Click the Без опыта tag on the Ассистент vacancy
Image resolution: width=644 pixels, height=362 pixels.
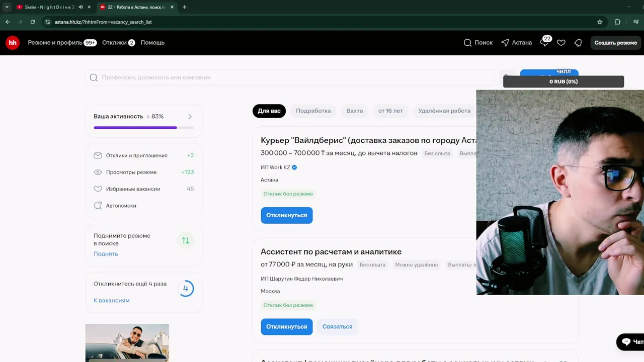(372, 265)
